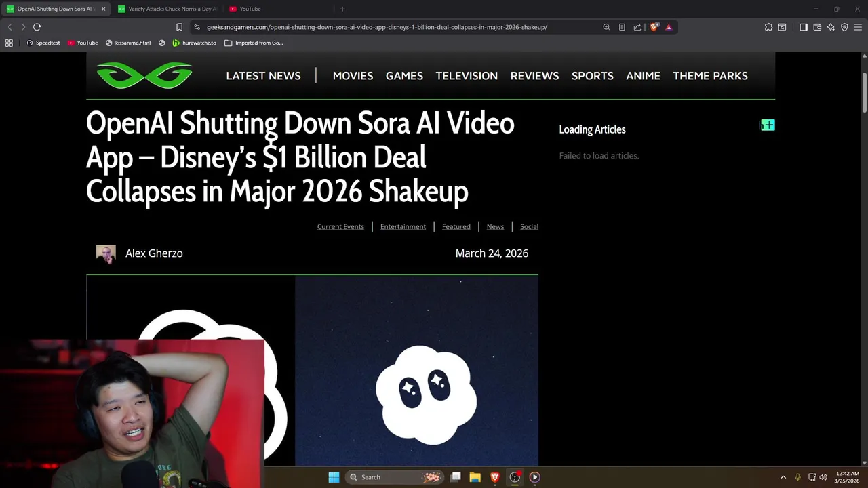Screen dimensions: 868x488
Task: Open Task View on the taskbar
Action: pos(456,477)
